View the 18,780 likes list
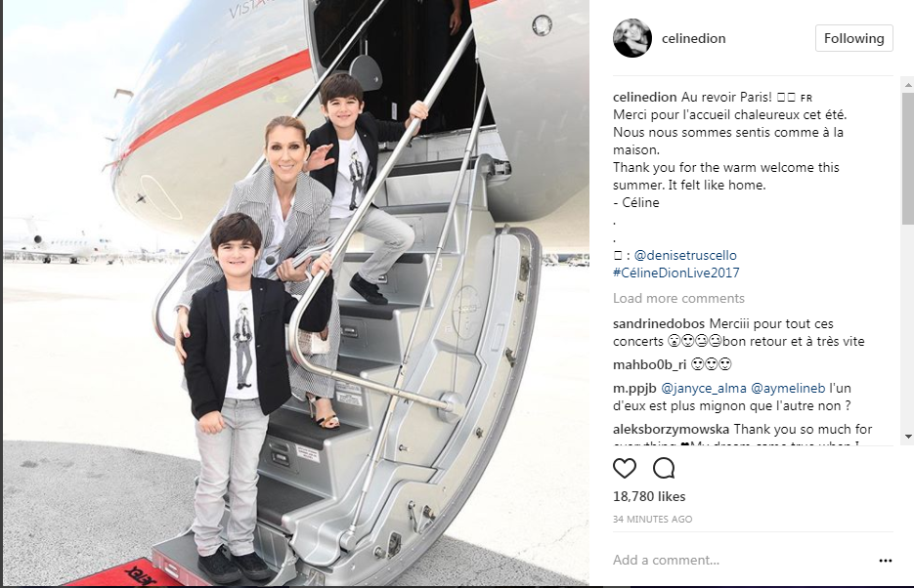The height and width of the screenshot is (588, 914). click(x=649, y=496)
